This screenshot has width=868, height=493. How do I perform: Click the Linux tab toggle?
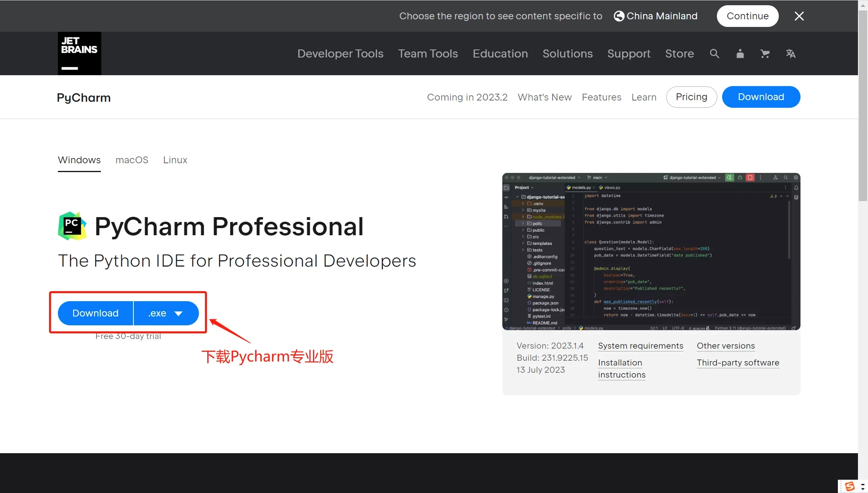pyautogui.click(x=175, y=159)
